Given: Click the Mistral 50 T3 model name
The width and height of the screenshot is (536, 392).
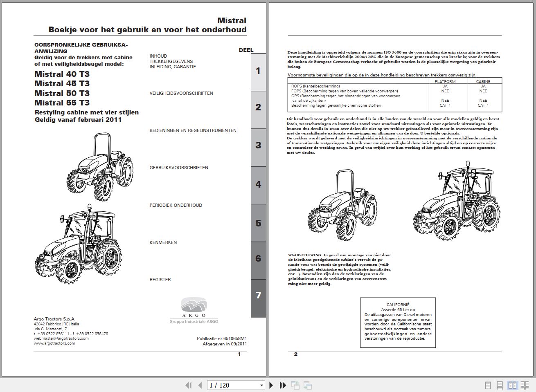Looking at the screenshot, I should click(x=62, y=93).
